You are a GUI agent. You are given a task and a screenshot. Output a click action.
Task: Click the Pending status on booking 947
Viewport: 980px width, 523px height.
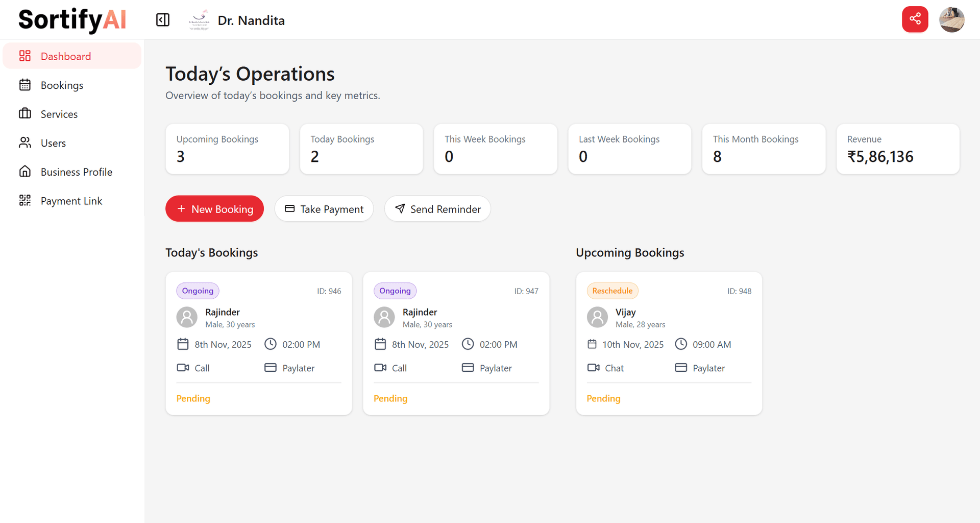click(390, 398)
